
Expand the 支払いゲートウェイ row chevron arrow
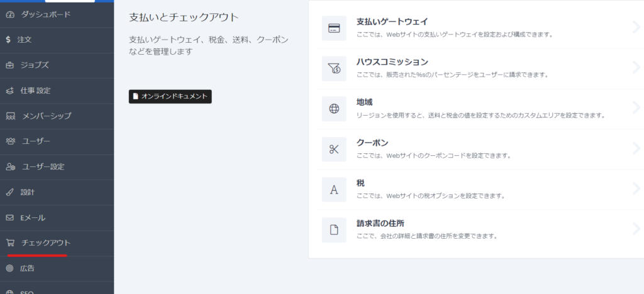[636, 26]
